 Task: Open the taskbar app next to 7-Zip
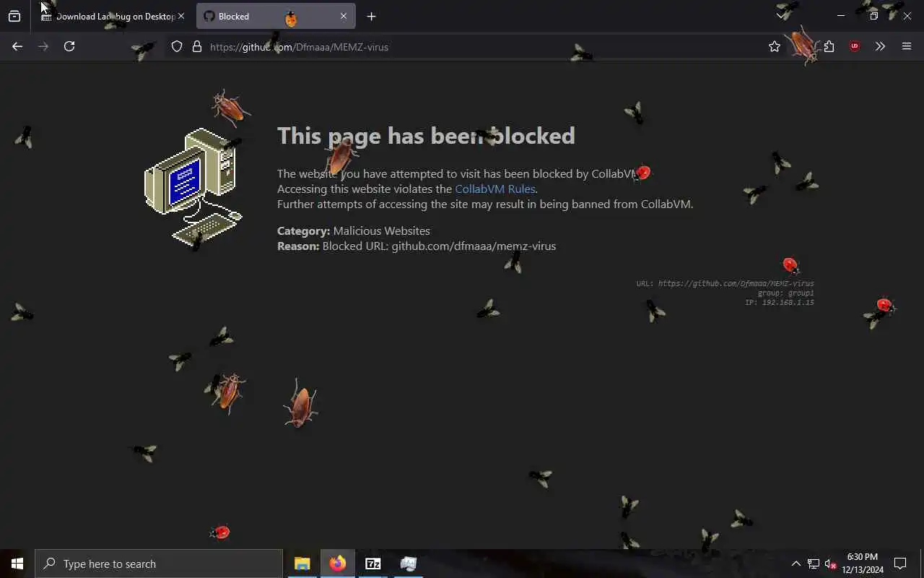[409, 564]
